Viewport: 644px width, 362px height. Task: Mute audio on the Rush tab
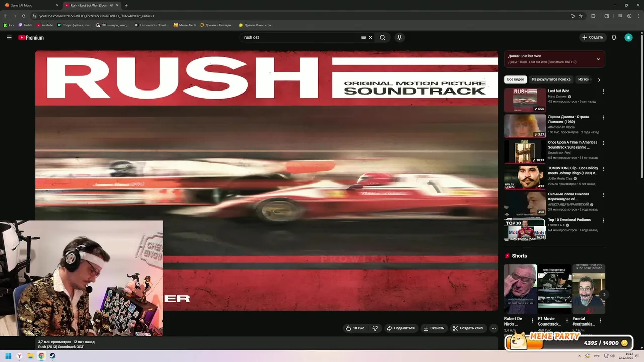pyautogui.click(x=111, y=5)
